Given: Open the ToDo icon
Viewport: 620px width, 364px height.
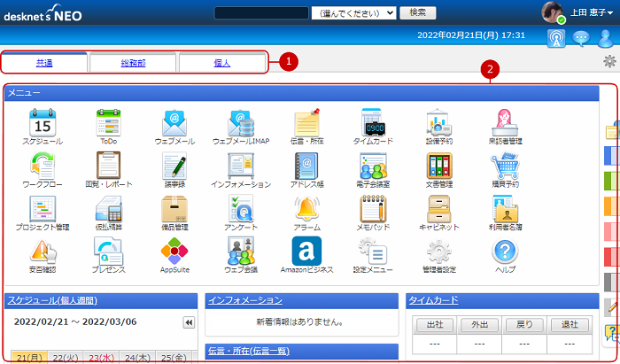Looking at the screenshot, I should 108,123.
